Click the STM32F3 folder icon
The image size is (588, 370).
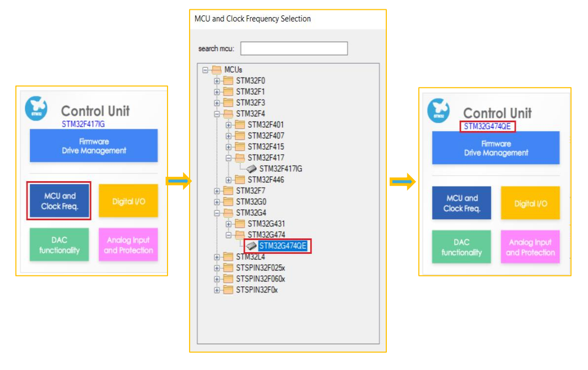pyautogui.click(x=228, y=102)
